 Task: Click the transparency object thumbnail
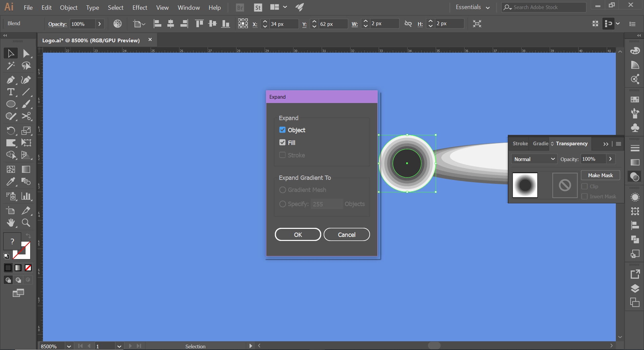[x=525, y=185]
